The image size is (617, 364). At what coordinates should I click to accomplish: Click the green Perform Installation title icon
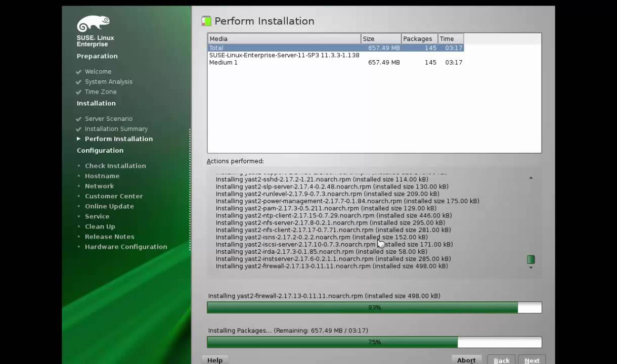206,21
